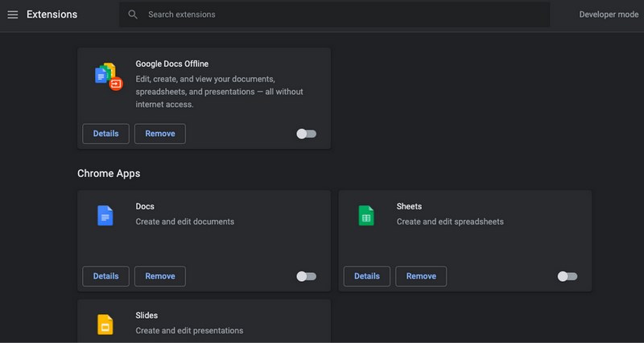Click 'Create and edit documents' description
This screenshot has height=343, width=644.
pos(185,221)
